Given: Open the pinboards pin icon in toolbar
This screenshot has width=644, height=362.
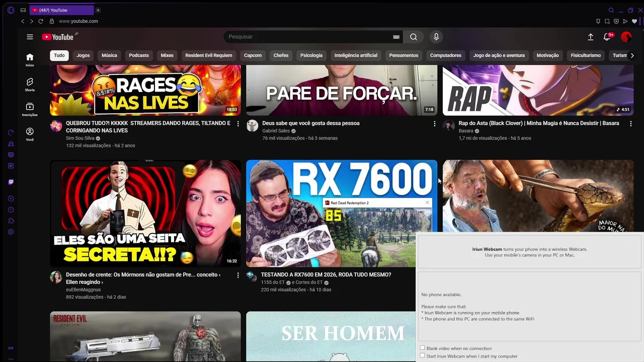Looking at the screenshot, I should pos(598,21).
